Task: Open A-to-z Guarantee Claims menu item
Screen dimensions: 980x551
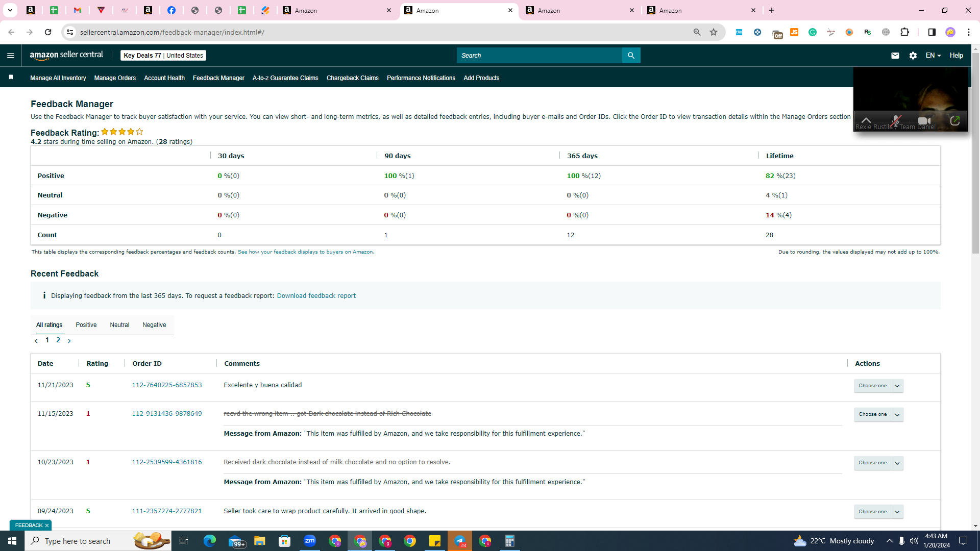Action: (285, 78)
